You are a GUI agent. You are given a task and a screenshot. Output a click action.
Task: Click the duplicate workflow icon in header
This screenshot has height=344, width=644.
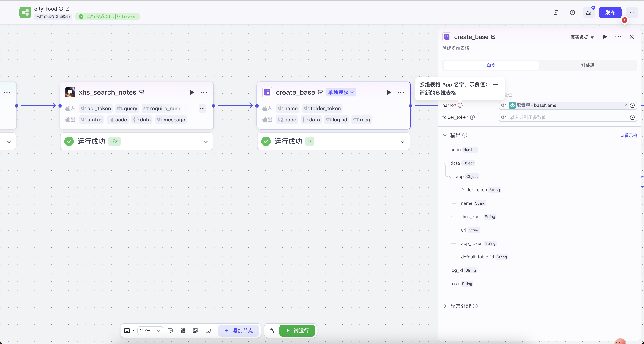pyautogui.click(x=556, y=12)
